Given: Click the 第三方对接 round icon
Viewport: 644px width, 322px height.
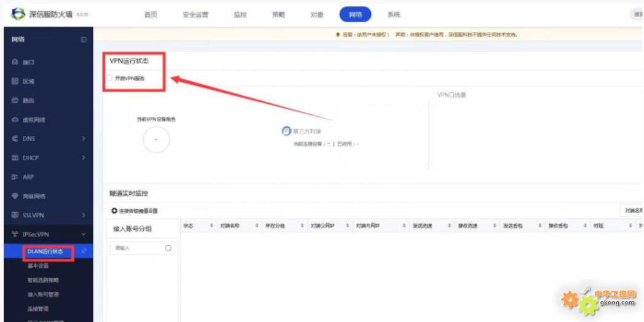Looking at the screenshot, I should (x=286, y=132).
